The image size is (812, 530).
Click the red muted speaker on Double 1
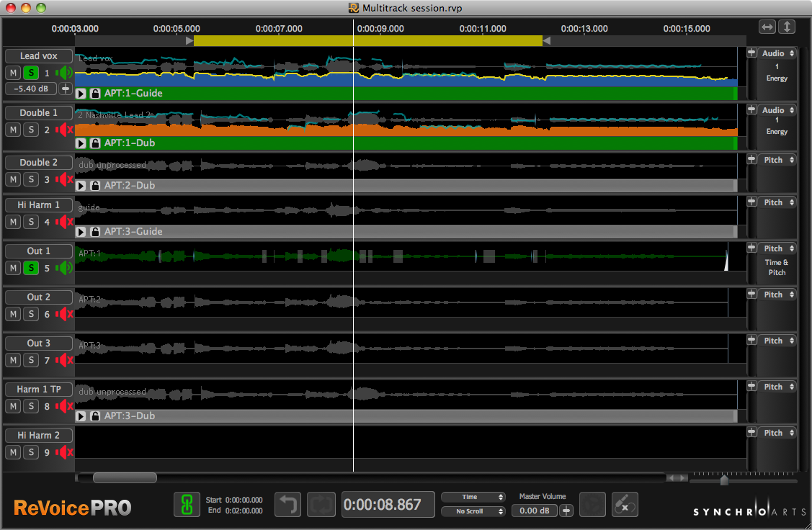point(66,130)
